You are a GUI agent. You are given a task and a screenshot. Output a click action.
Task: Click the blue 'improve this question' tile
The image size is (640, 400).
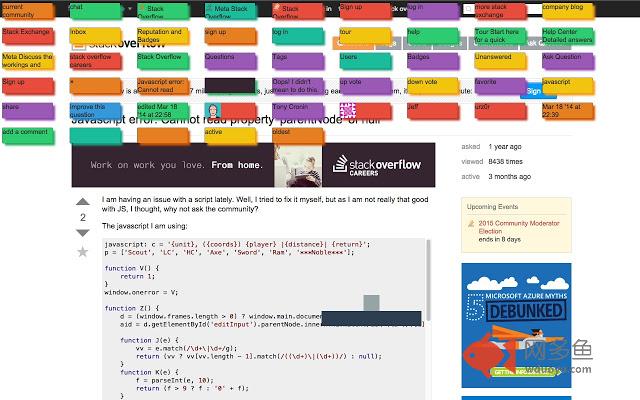point(96,111)
